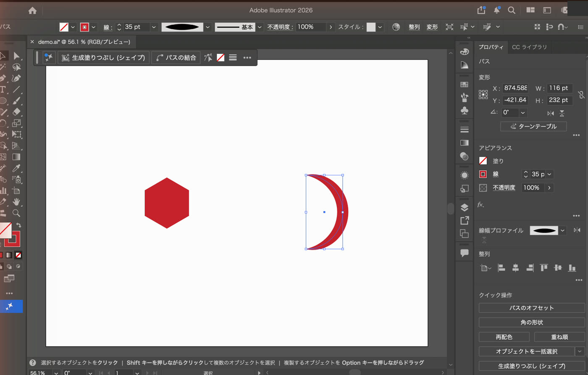Swap fill and stroke colors
Screen dimensions: 588x375
click(18, 225)
